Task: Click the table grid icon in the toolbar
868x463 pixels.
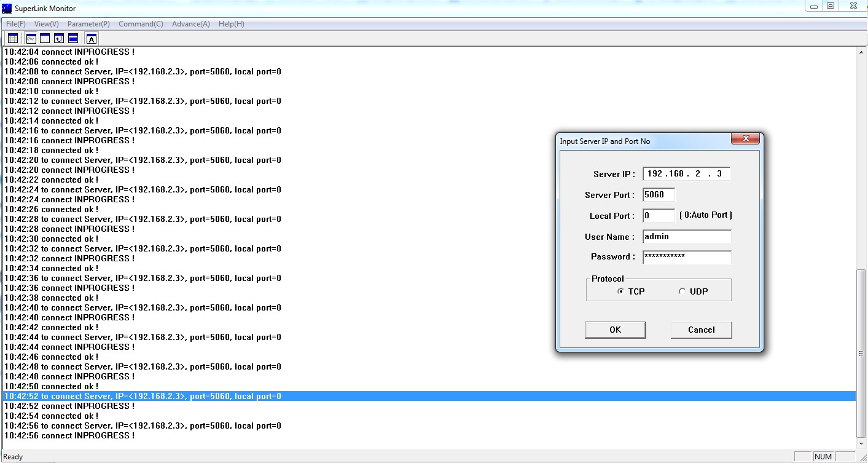Action: coord(13,38)
